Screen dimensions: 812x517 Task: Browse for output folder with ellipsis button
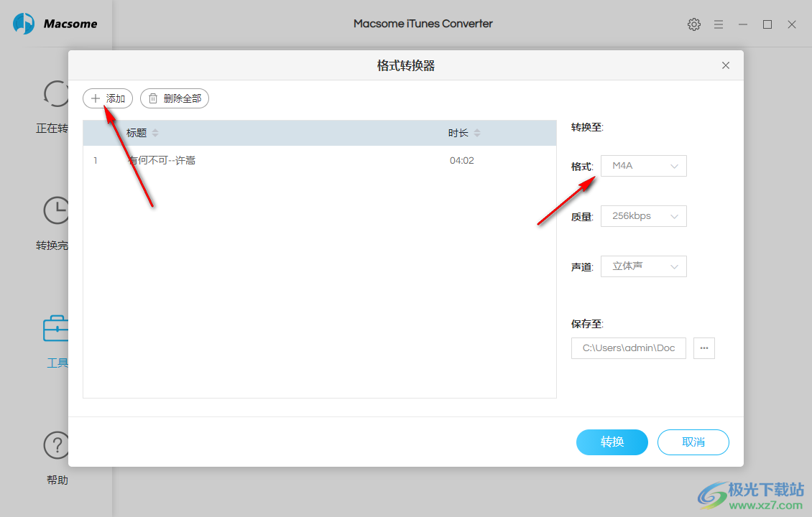coord(704,348)
